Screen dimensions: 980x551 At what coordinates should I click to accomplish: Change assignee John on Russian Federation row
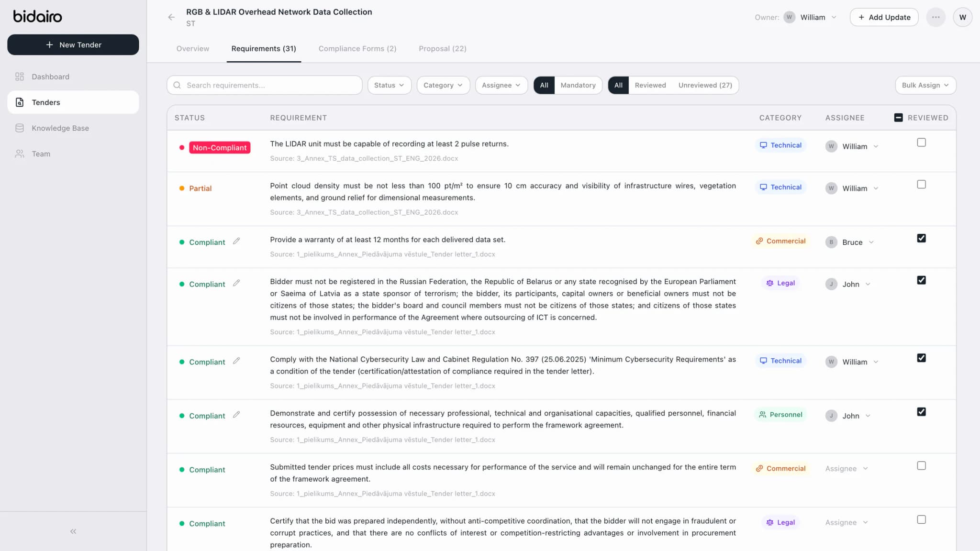848,284
